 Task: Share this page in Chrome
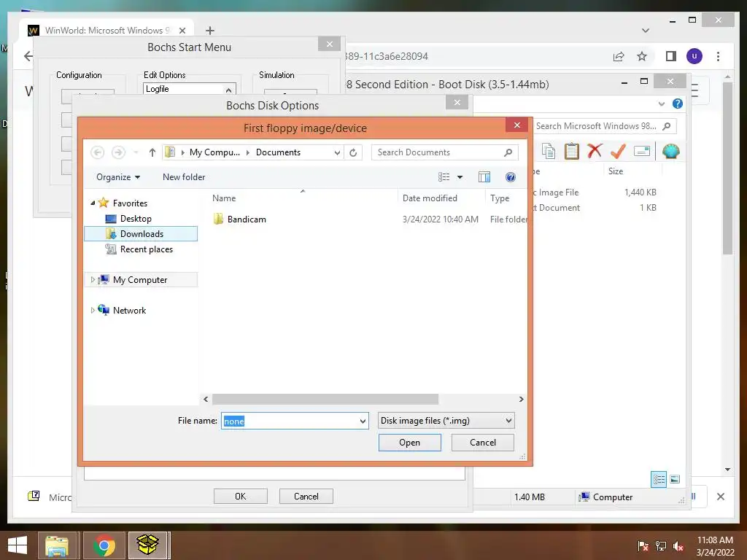(x=619, y=57)
